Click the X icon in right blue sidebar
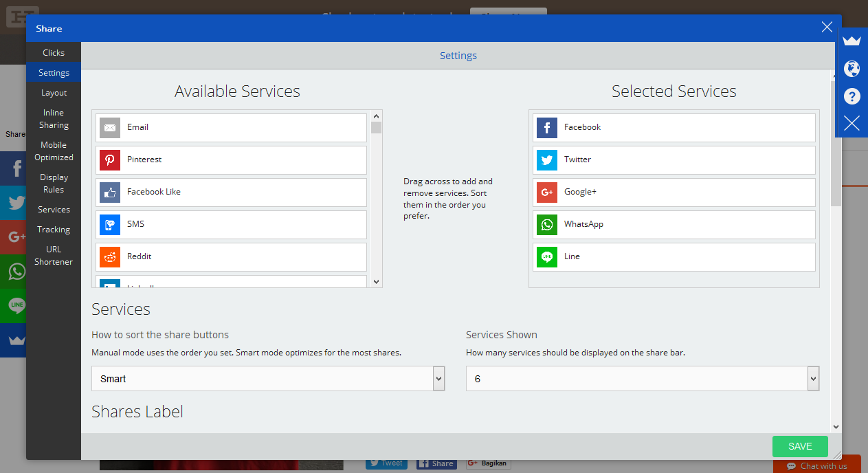 click(x=852, y=124)
